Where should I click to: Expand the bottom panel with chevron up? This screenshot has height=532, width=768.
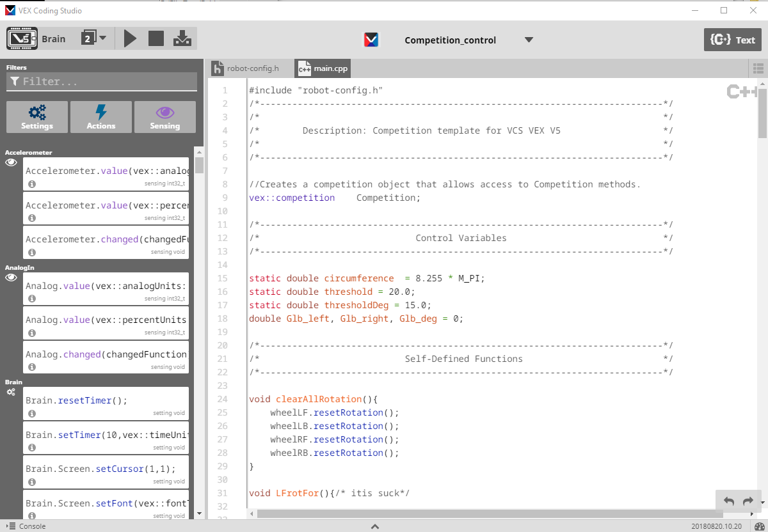click(x=375, y=526)
